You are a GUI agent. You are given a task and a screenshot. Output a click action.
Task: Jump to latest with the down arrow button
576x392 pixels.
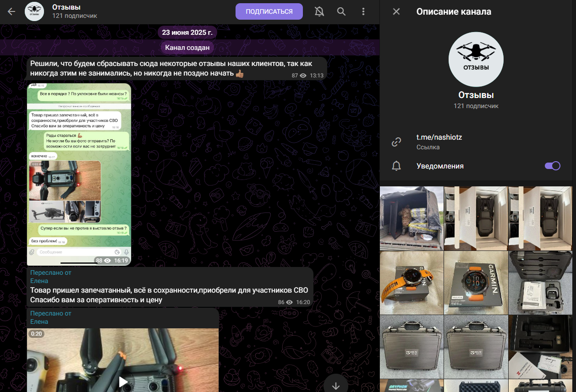tap(336, 386)
